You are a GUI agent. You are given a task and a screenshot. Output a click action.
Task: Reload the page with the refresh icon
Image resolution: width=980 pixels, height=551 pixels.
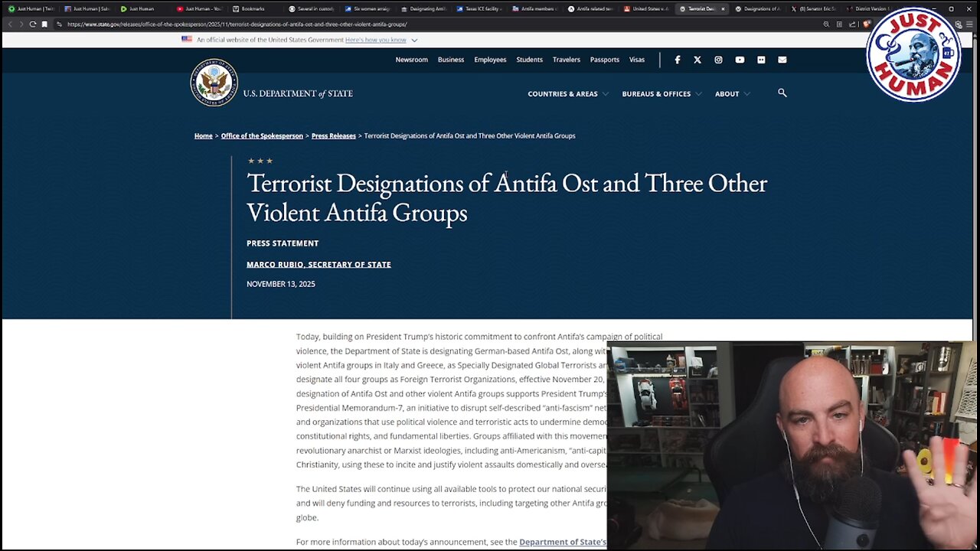33,24
